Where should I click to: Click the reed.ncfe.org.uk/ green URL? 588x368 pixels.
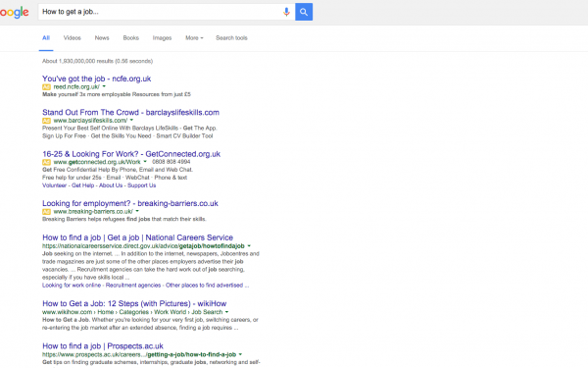76,86
